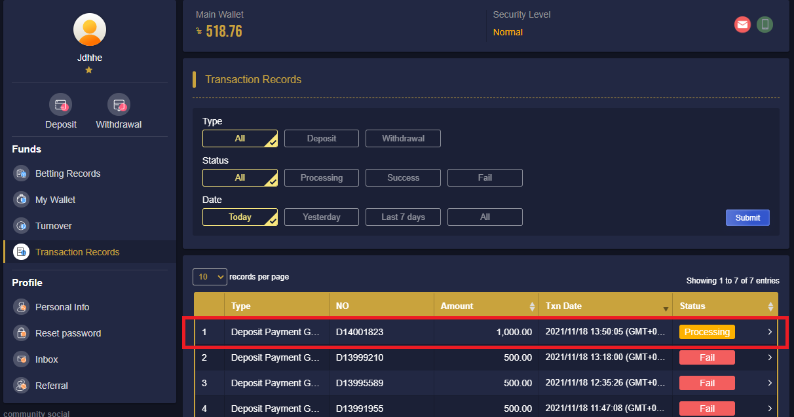Open the Inbox sidebar icon

[x=21, y=359]
